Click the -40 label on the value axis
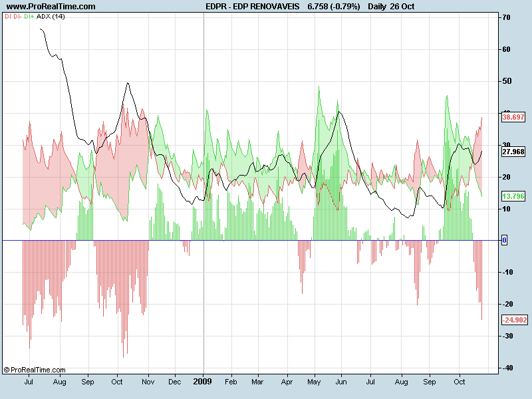 pos(507,368)
